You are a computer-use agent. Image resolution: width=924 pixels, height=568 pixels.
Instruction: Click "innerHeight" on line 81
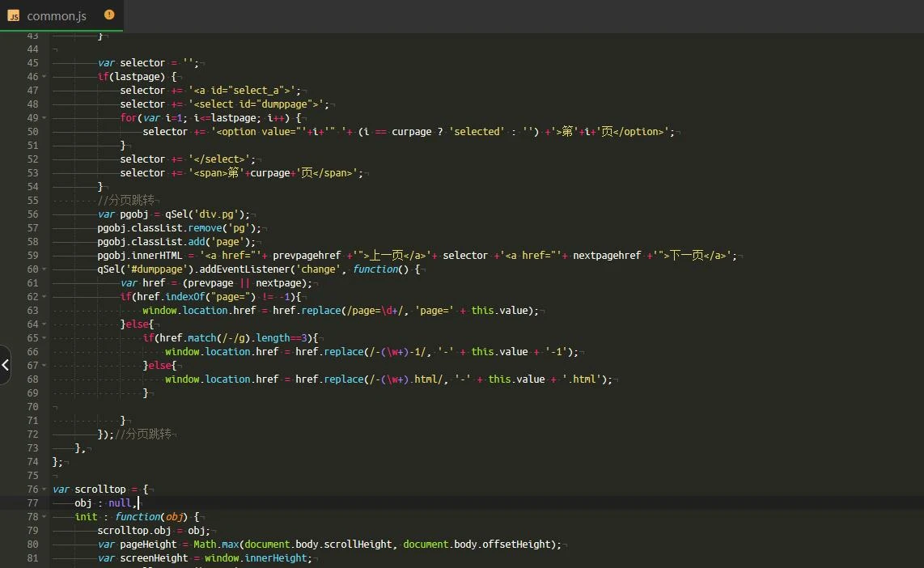click(275, 558)
